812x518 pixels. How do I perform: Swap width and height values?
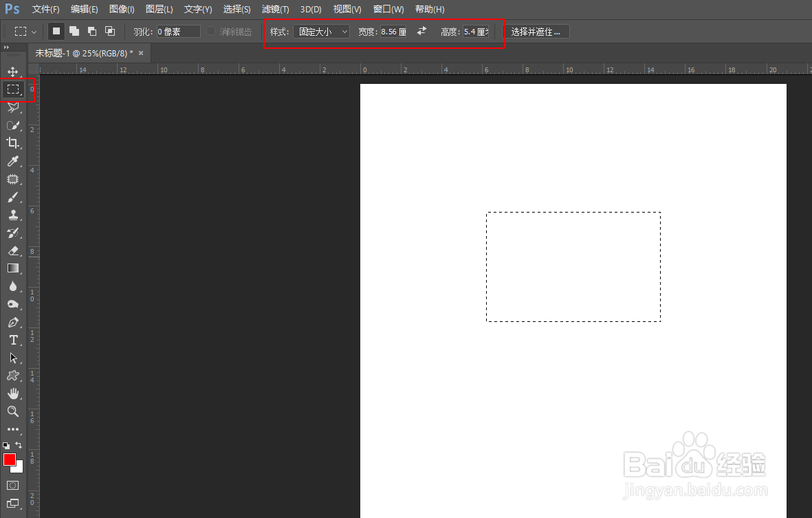click(x=422, y=31)
